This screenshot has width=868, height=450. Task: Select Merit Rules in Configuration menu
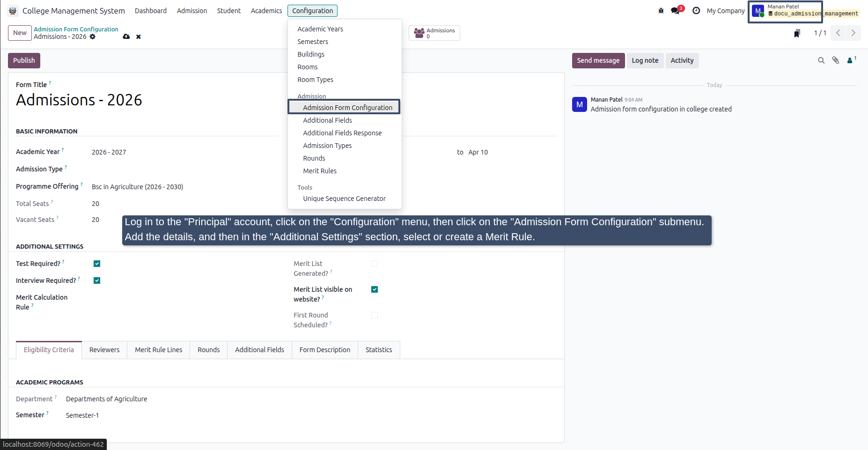coord(320,171)
